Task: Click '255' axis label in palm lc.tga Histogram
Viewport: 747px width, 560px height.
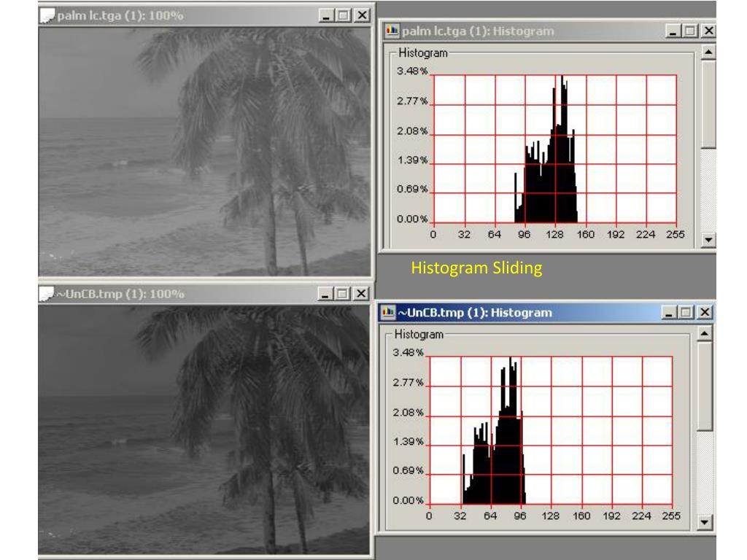Action: pos(676,234)
